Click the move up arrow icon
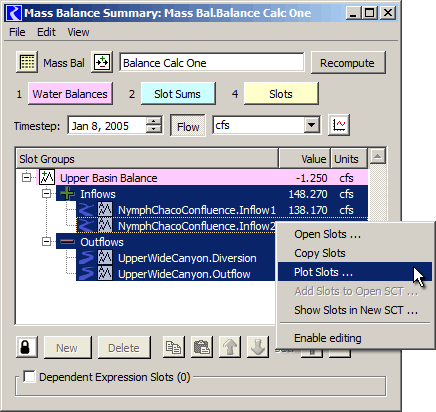This screenshot has height=412, width=436. 230,347
